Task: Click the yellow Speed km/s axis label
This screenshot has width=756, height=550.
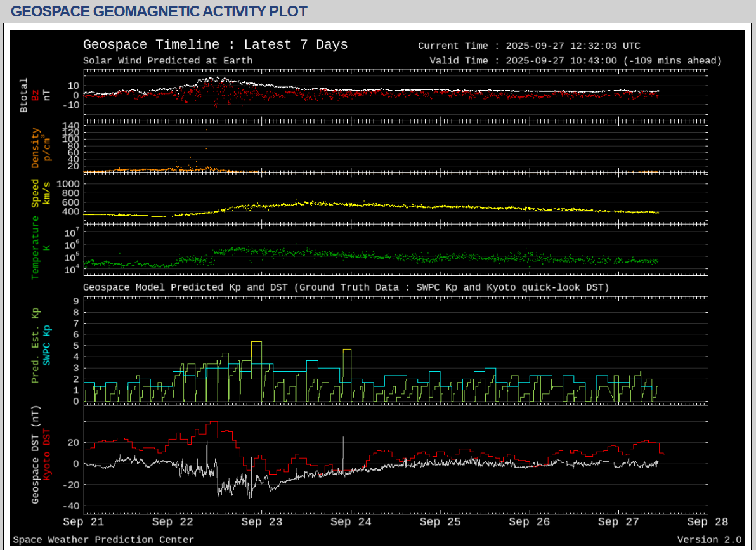Action: pos(36,193)
